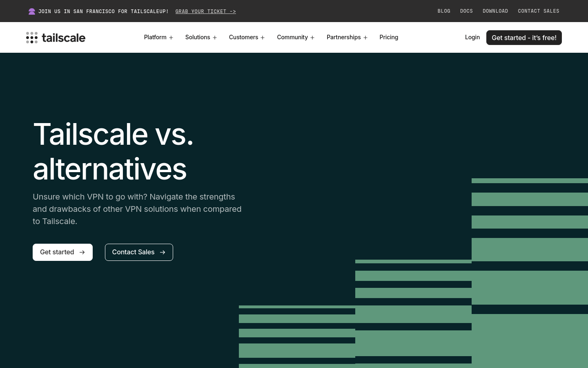Expand the Customers menu
The width and height of the screenshot is (588, 368).
coord(247,37)
